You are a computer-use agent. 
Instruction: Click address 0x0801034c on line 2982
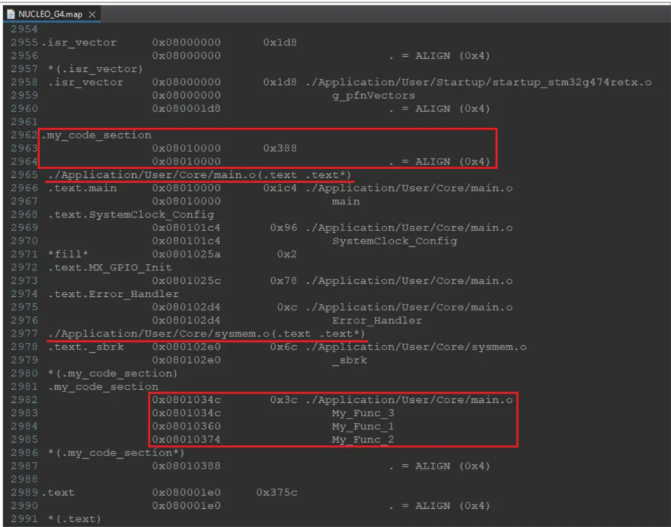(x=186, y=400)
